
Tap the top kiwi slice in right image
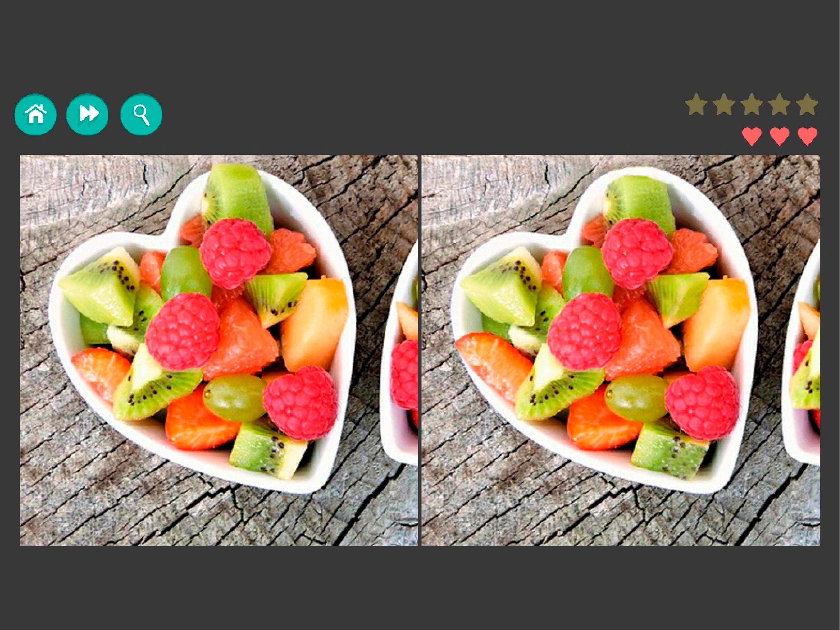click(x=640, y=203)
